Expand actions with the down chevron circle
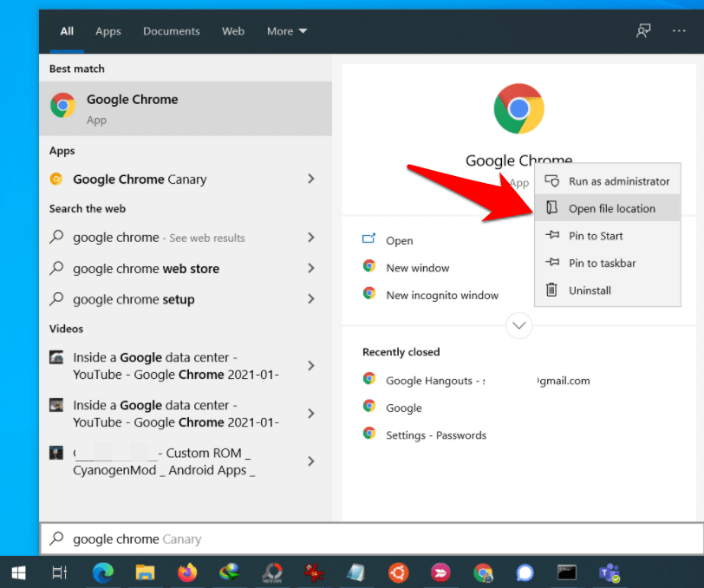 click(519, 326)
